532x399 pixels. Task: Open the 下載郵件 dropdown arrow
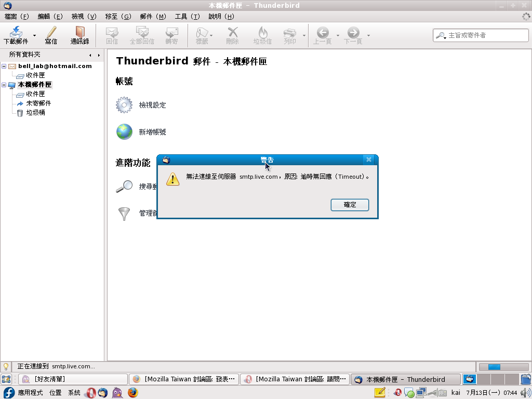pos(34,35)
